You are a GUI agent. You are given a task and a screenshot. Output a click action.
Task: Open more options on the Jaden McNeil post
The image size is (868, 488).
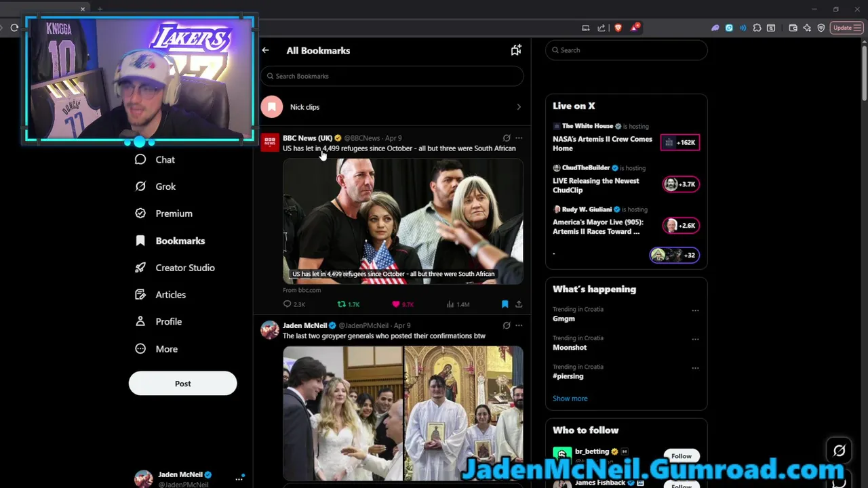click(519, 325)
